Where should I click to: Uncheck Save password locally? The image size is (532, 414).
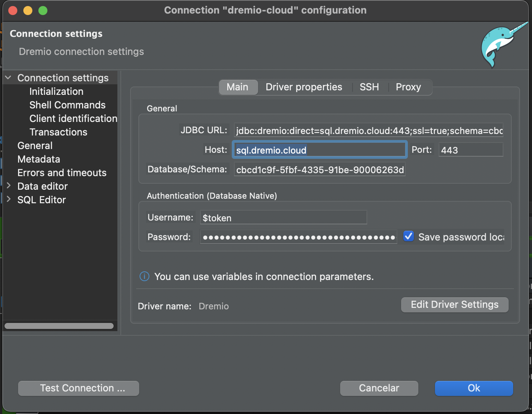[408, 236]
